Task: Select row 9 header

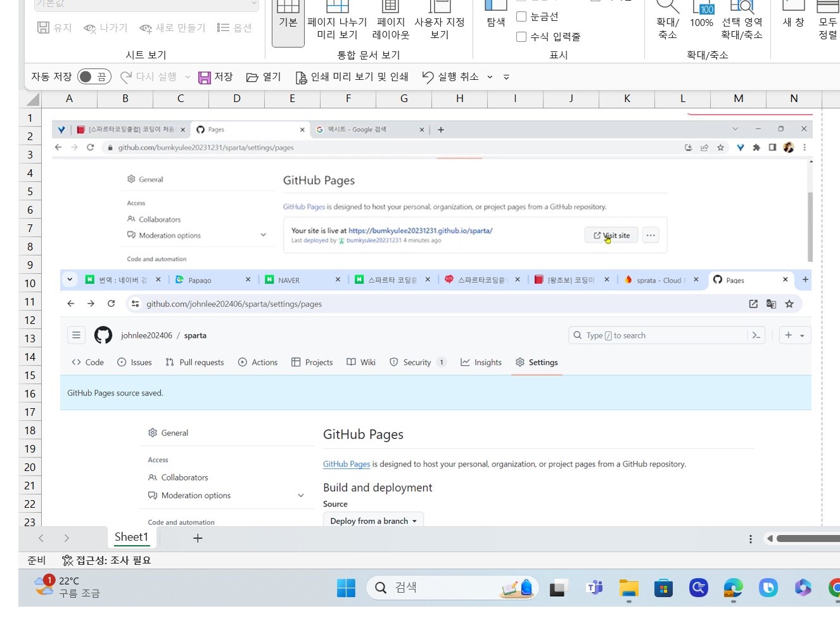Action: tap(30, 265)
